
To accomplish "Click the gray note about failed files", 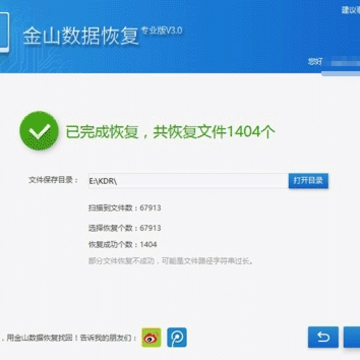I will click(x=170, y=261).
